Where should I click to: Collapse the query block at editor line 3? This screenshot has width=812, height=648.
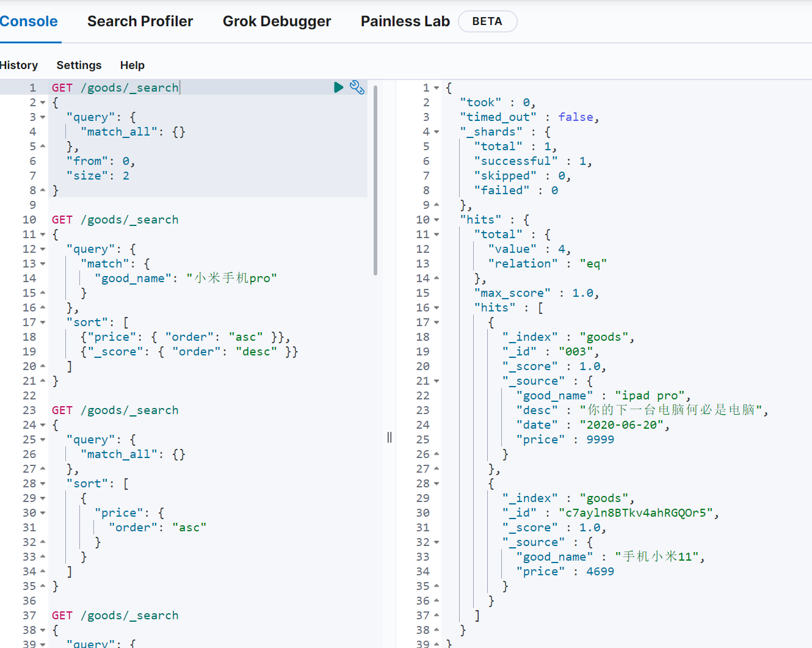(43, 117)
